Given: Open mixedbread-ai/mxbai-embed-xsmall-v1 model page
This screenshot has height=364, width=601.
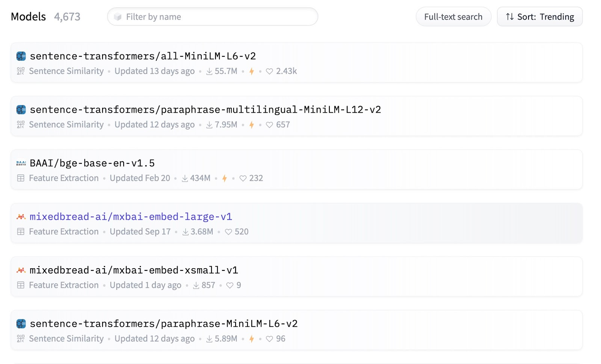Looking at the screenshot, I should (x=134, y=270).
